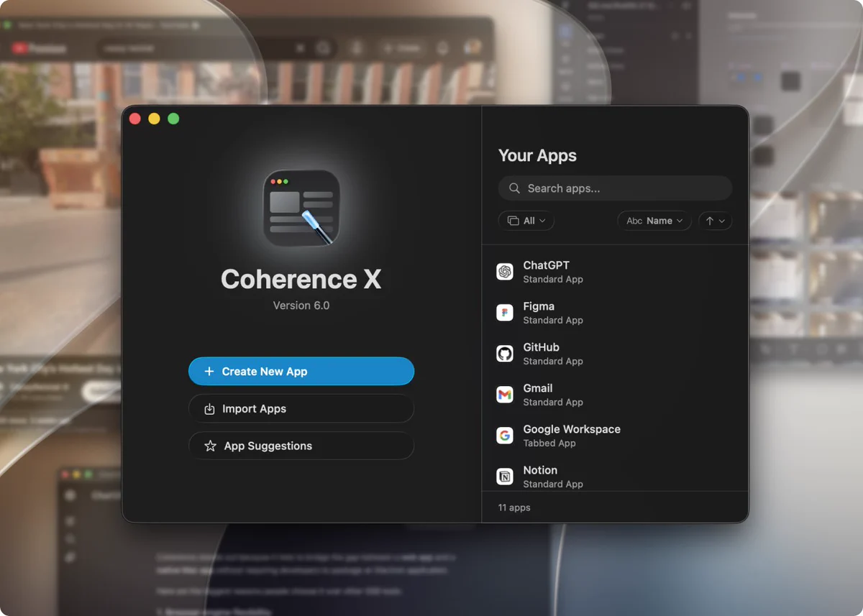Click the star icon beside App Suggestions
863x616 pixels.
pos(210,446)
